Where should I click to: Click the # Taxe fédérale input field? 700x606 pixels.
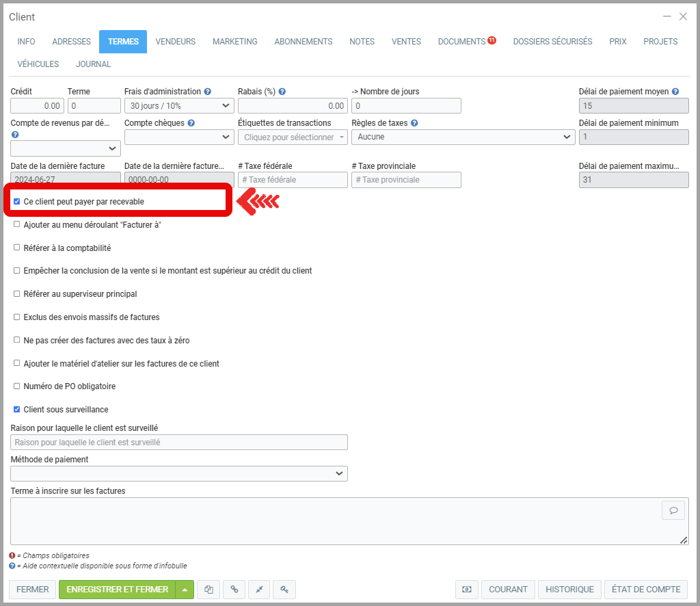293,180
